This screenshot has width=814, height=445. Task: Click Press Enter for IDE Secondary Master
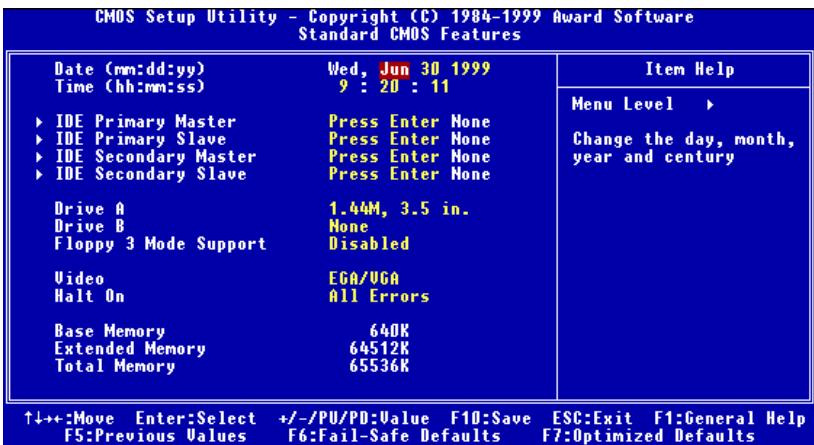click(x=384, y=157)
